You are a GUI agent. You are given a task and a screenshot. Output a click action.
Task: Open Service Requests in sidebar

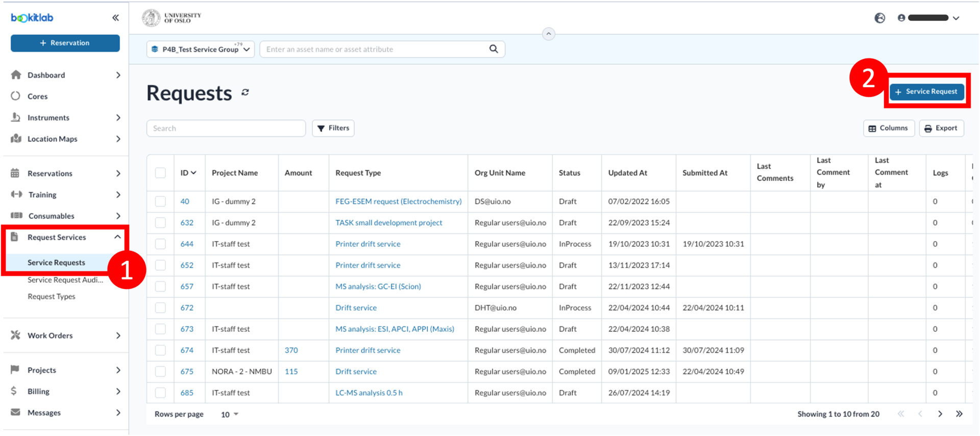(x=56, y=263)
